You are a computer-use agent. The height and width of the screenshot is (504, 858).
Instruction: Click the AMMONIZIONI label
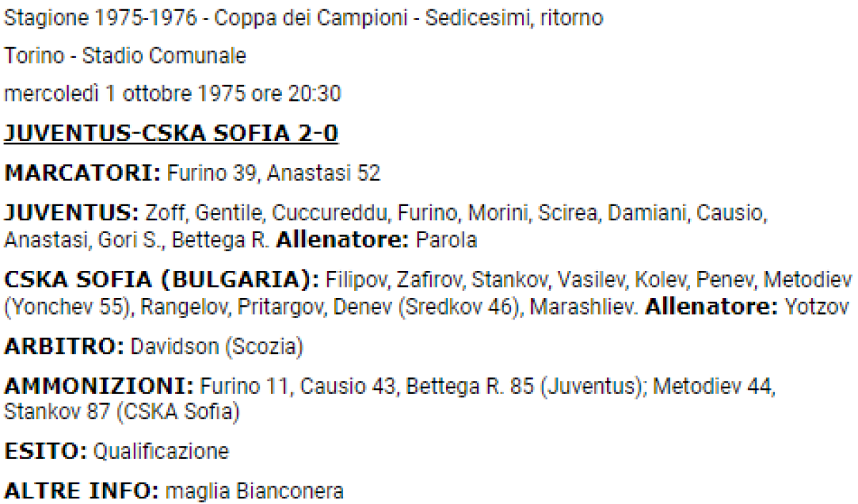[99, 387]
